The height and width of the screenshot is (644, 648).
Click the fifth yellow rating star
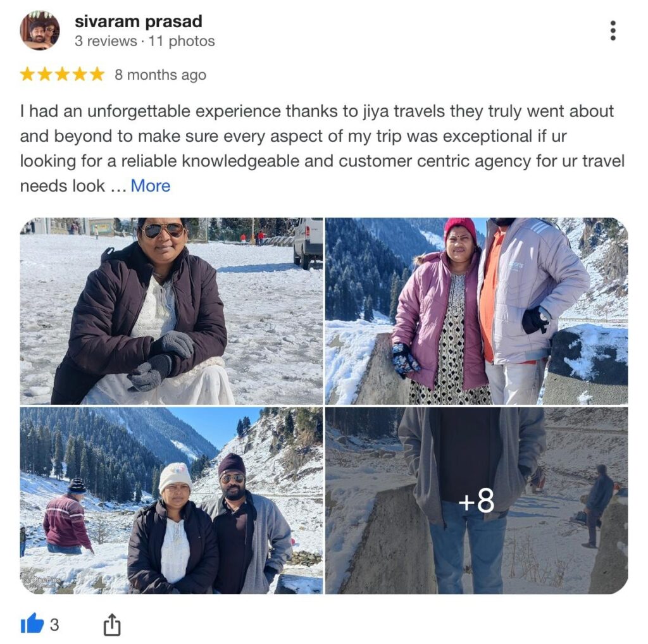click(x=97, y=75)
